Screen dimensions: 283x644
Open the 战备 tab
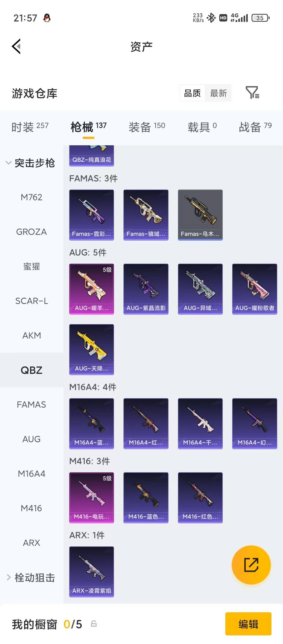pos(255,127)
